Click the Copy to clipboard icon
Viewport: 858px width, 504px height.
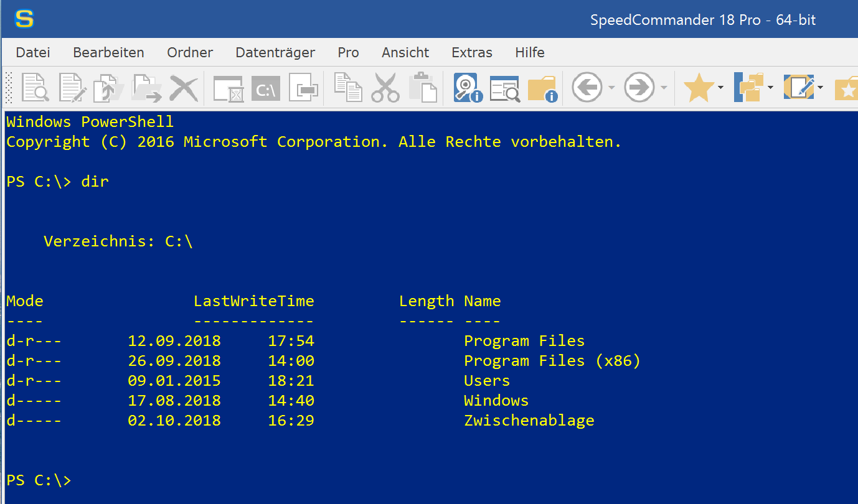pos(348,87)
